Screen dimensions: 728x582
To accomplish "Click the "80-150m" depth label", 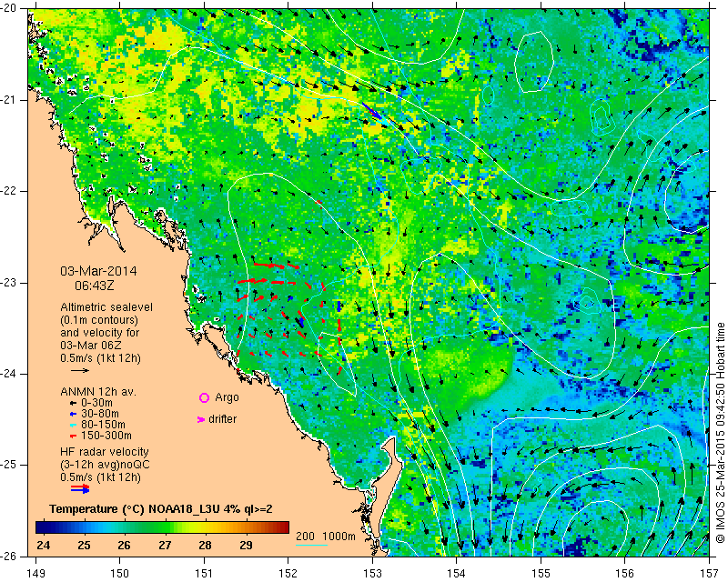I will coord(103,425).
